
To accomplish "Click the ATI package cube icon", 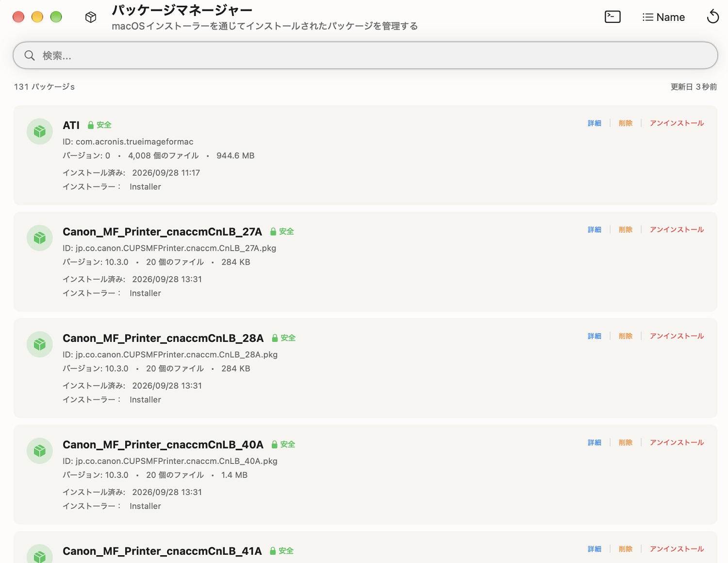I will click(40, 132).
